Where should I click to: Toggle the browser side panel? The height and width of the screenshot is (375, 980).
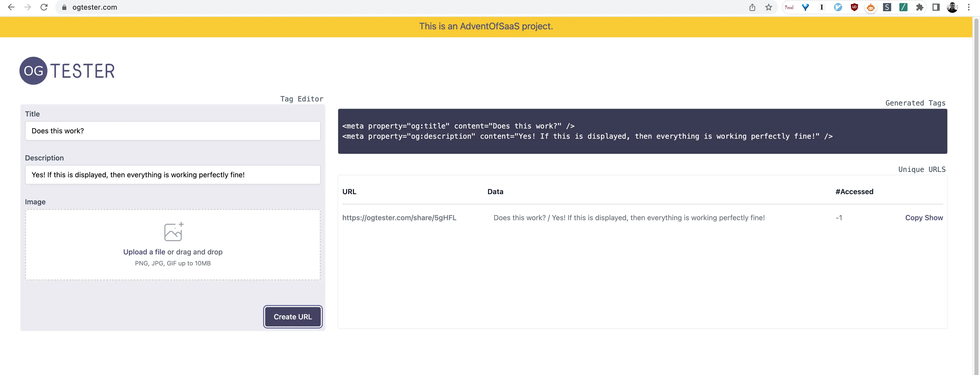tap(936, 7)
